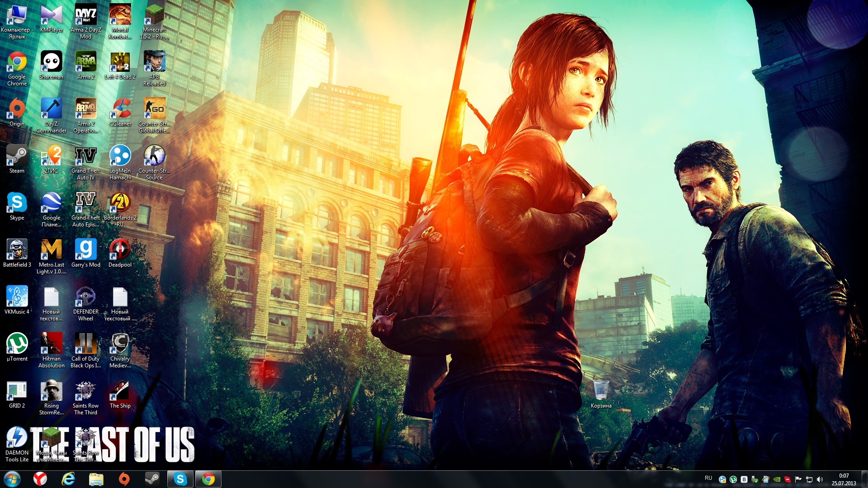Click the Origin desktop shortcut
Viewport: 868px width, 488px height.
point(17,113)
